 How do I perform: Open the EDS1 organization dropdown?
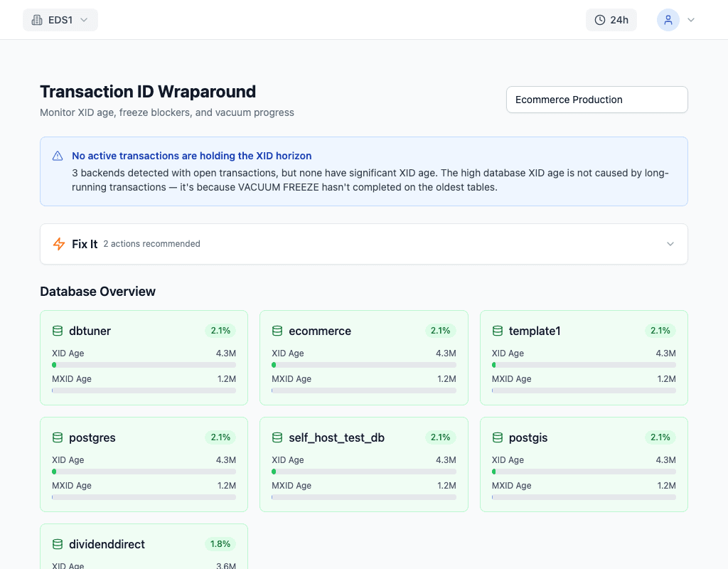[x=60, y=20]
